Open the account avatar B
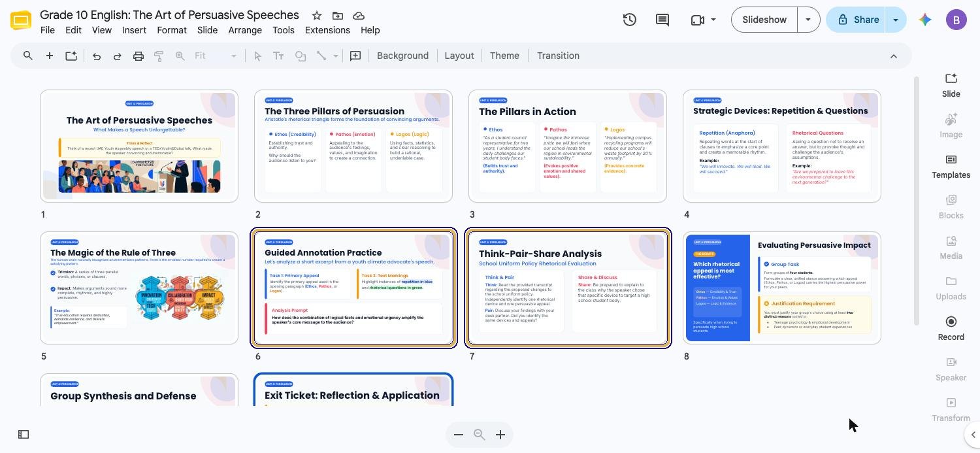980x453 pixels. click(956, 20)
